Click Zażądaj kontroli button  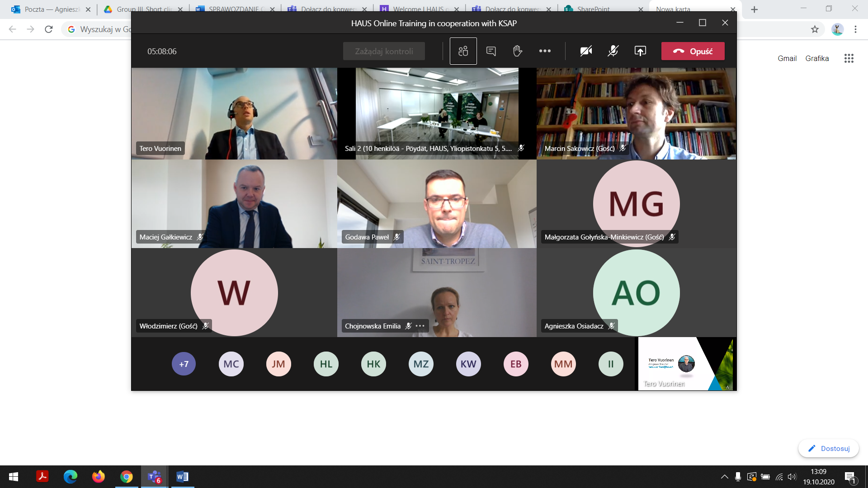[x=384, y=51]
